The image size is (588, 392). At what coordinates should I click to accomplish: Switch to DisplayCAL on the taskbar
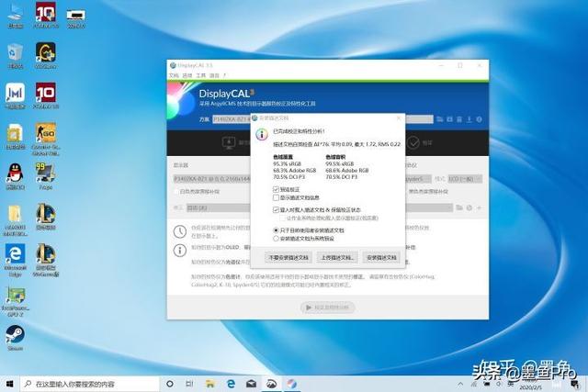(x=291, y=384)
